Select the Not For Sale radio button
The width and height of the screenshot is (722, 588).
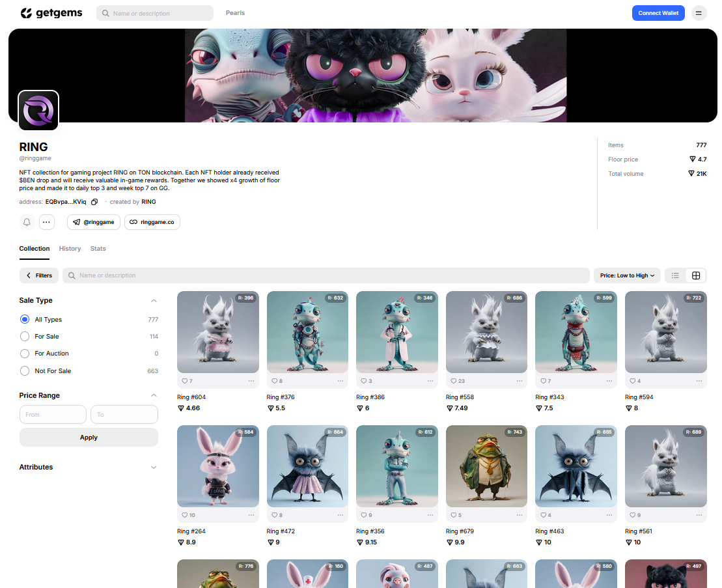click(25, 371)
